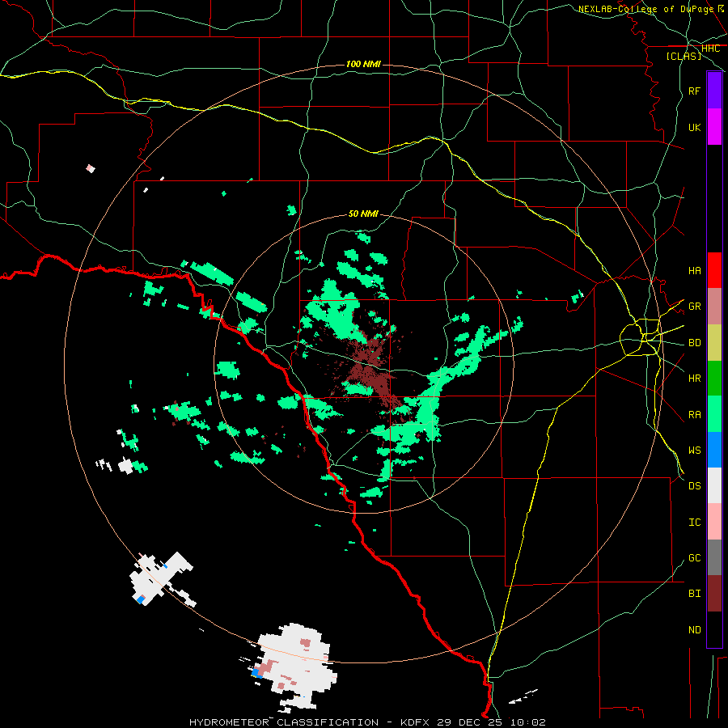Click the ND legend label
Viewport: 728px width, 728px height.
(x=694, y=630)
